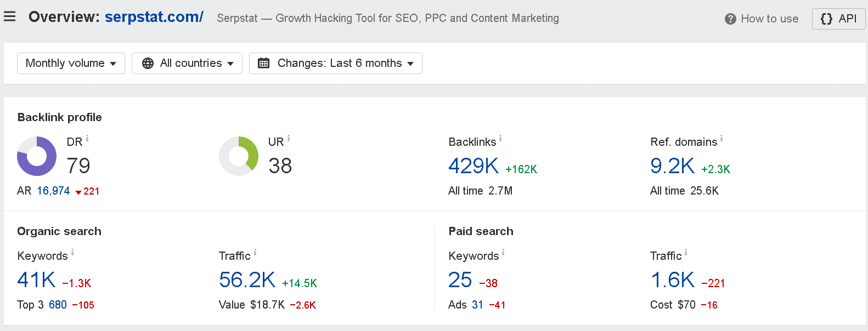Click the Backlink profile heading
Viewport: 868px width, 331px height.
[59, 117]
